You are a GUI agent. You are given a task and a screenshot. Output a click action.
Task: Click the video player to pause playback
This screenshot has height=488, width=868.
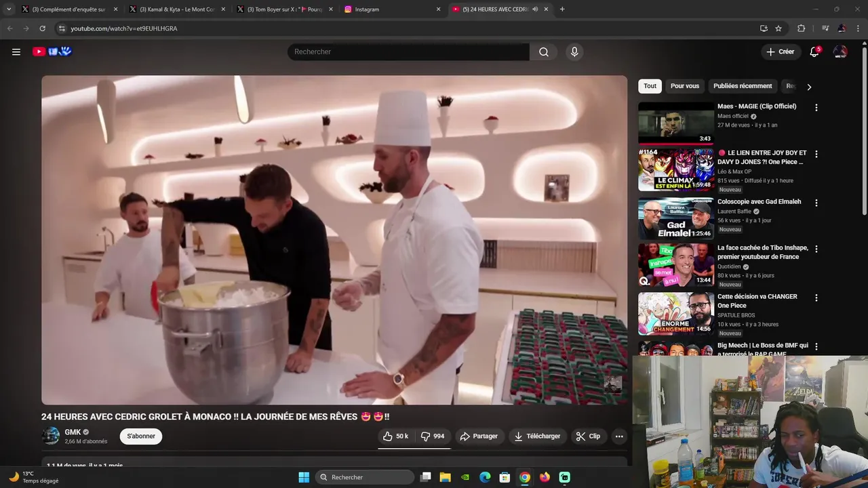tap(334, 240)
